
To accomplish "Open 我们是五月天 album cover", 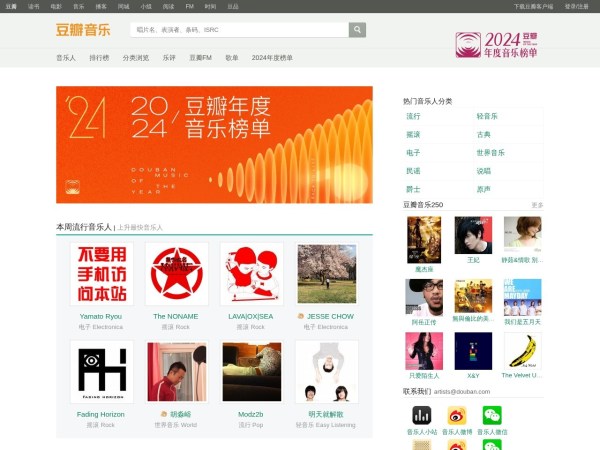I will coord(522,298).
